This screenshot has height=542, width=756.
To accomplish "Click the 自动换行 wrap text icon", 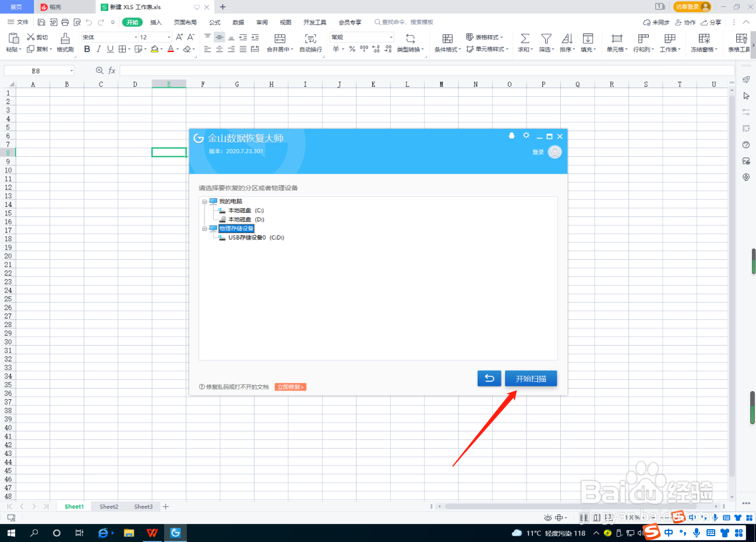I will (310, 38).
